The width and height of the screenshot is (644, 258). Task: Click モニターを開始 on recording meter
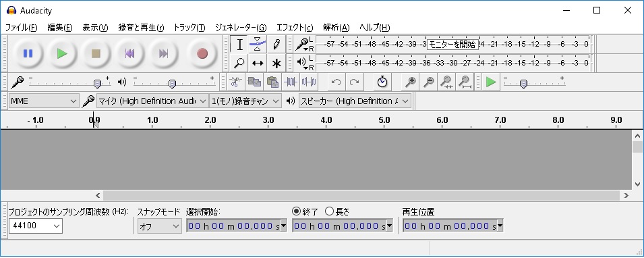coord(452,44)
